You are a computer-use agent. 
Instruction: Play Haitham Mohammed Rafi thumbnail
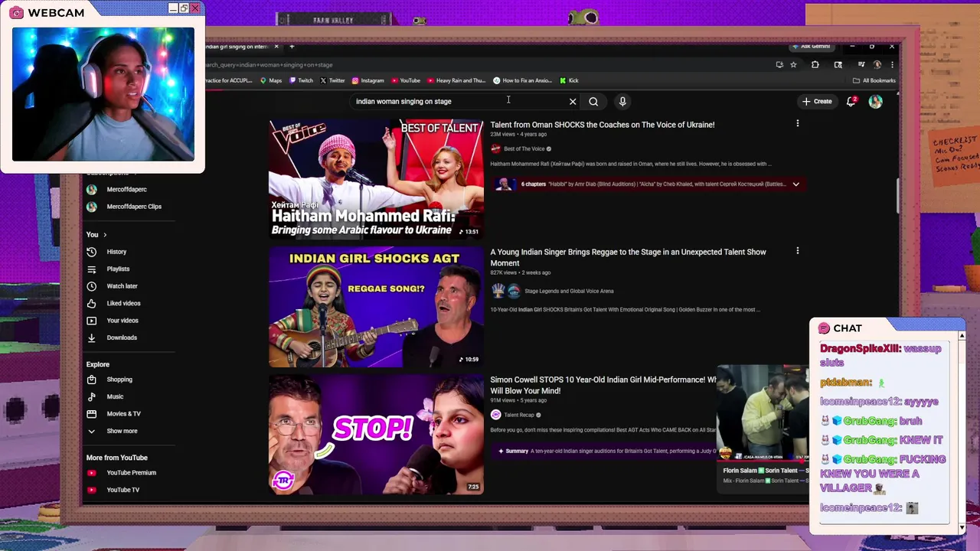tap(376, 179)
